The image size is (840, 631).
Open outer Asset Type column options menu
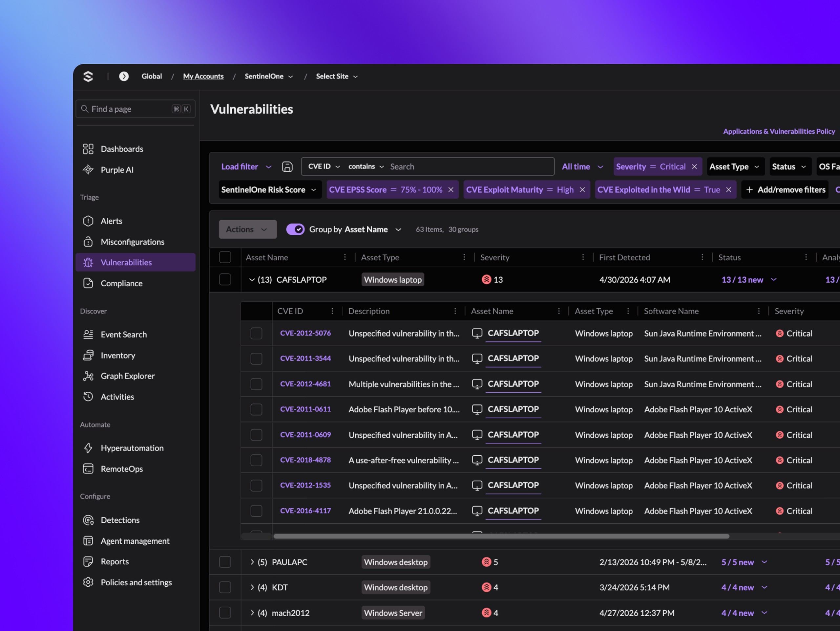tap(464, 257)
